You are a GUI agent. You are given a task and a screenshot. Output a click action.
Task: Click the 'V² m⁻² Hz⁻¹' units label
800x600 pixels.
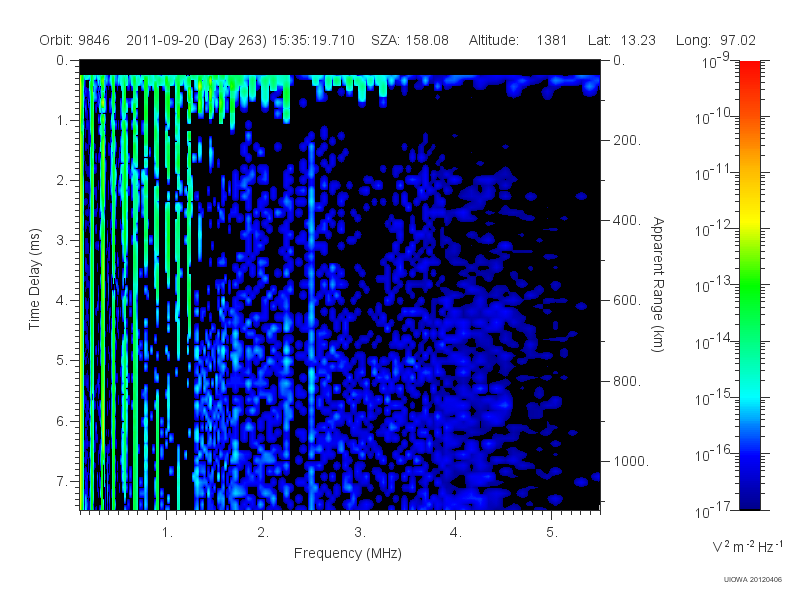click(747, 546)
